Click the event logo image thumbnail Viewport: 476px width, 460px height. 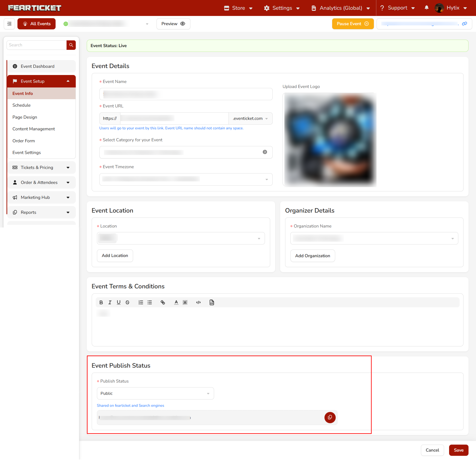[329, 140]
